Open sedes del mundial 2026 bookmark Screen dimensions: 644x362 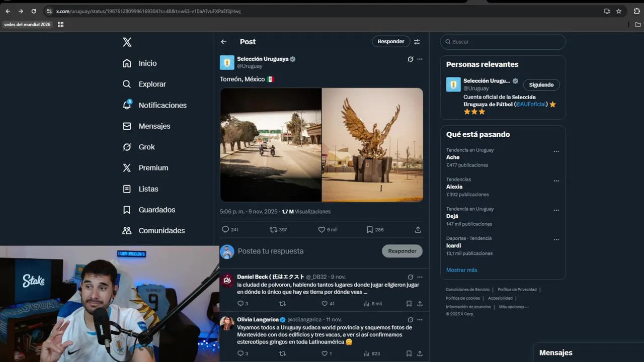click(27, 24)
